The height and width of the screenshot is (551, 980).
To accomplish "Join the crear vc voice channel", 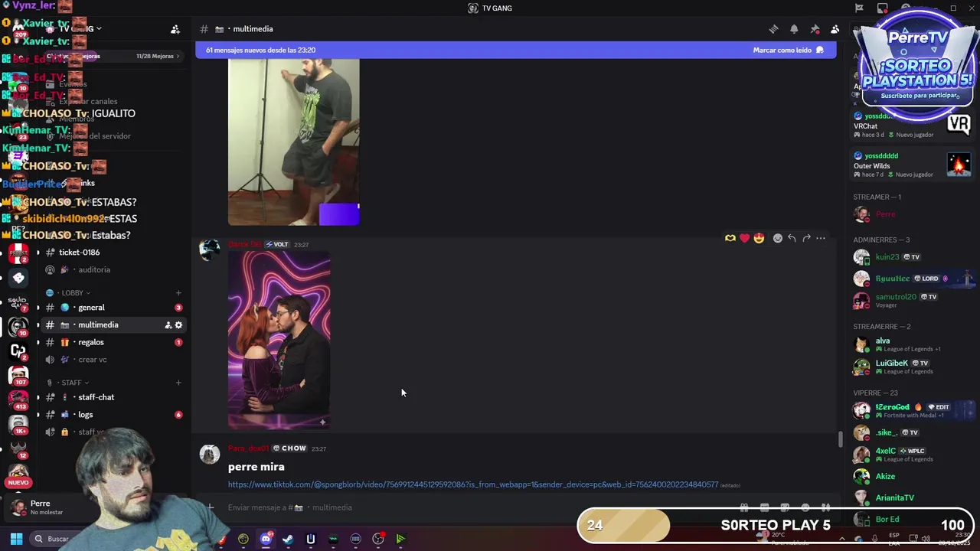I will coord(92,360).
